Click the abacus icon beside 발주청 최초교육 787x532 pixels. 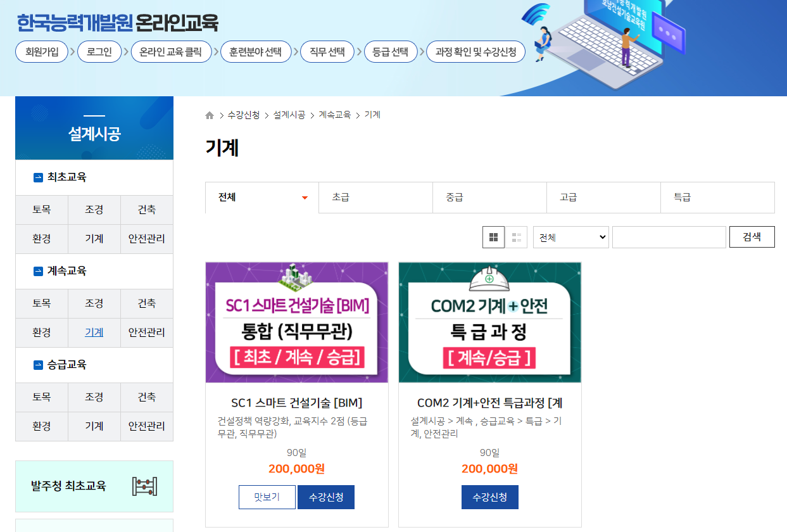pyautogui.click(x=144, y=486)
